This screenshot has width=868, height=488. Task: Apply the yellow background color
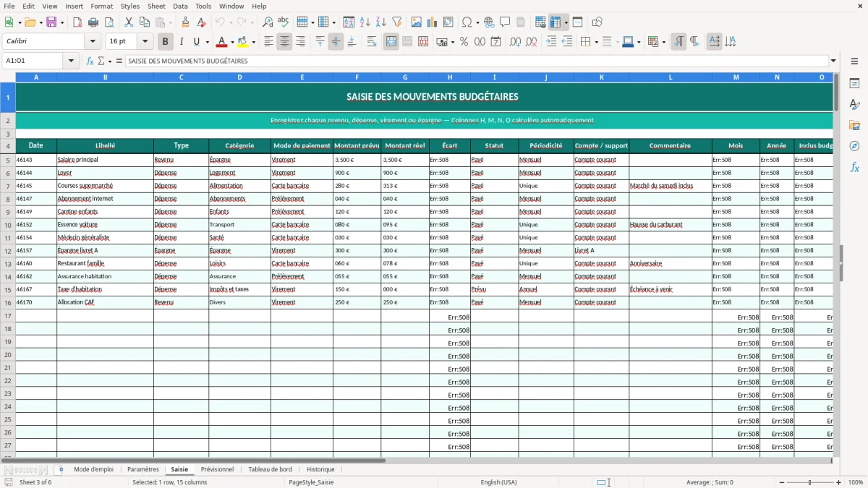[243, 42]
